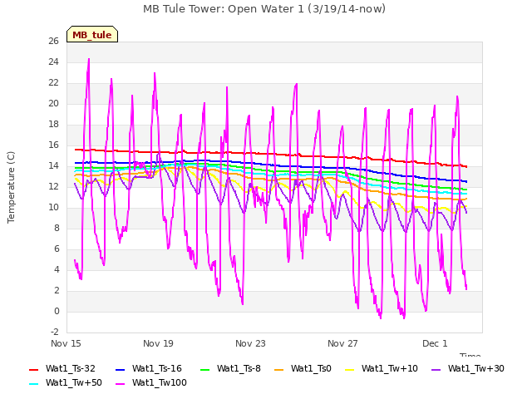532x399 pixels.
Task: Click the Nov 19 x-axis tick label
Action: 158,343
